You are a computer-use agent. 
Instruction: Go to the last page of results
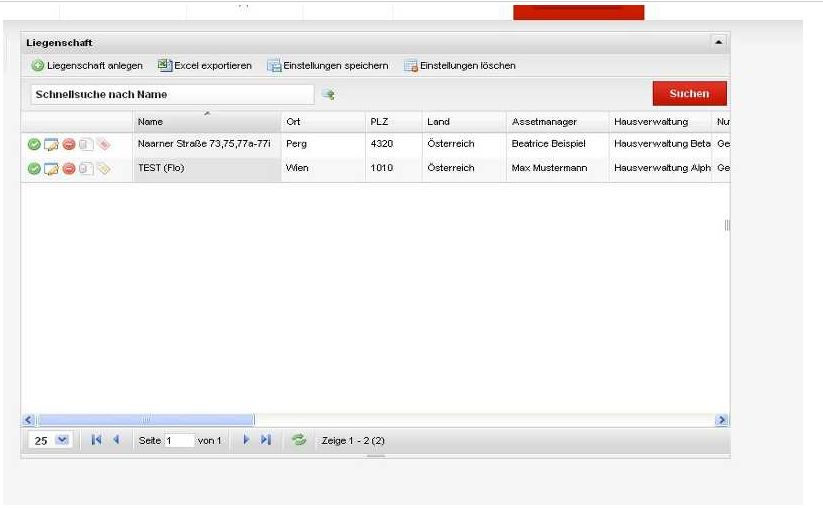pos(266,440)
